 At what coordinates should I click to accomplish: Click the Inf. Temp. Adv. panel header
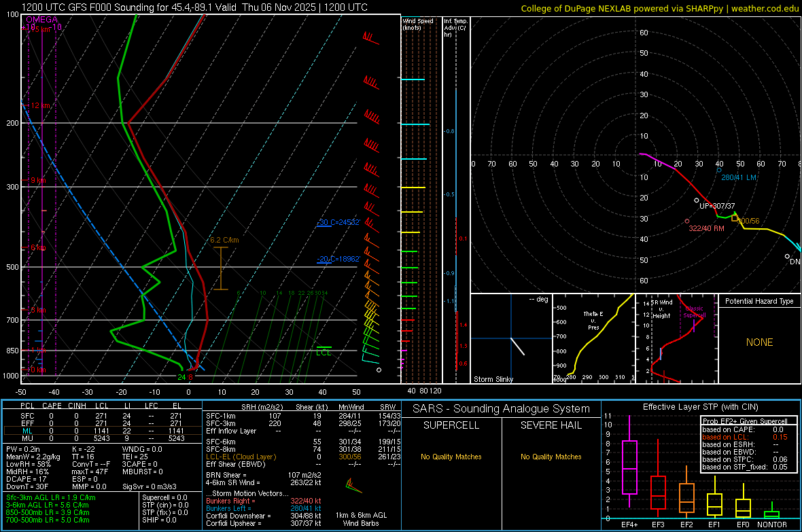[x=455, y=28]
